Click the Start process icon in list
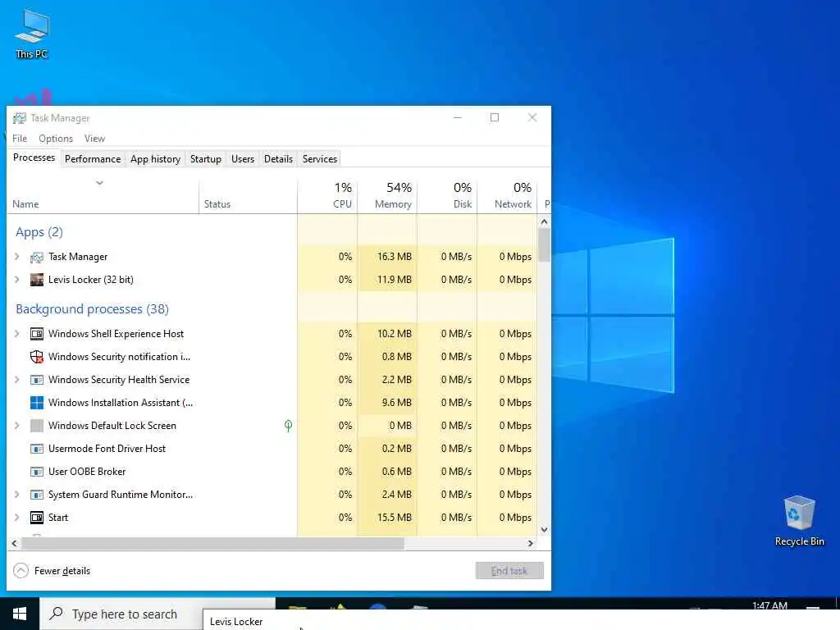 click(36, 518)
